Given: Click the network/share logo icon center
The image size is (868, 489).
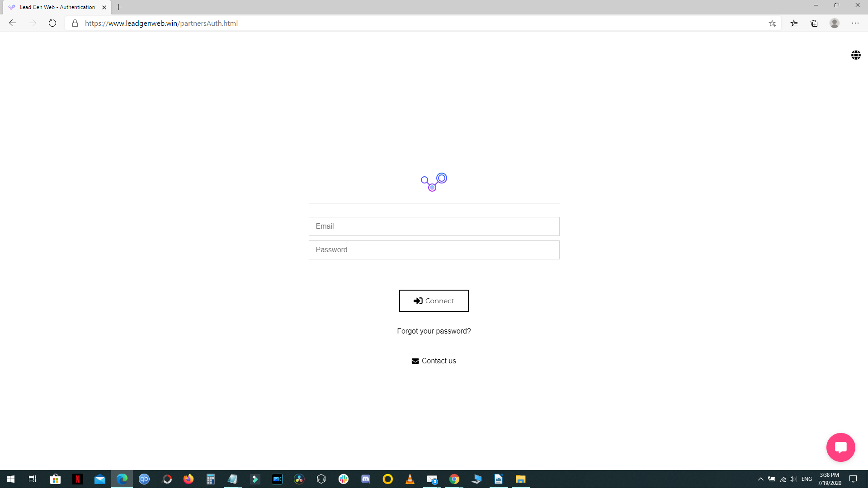Looking at the screenshot, I should tap(434, 182).
